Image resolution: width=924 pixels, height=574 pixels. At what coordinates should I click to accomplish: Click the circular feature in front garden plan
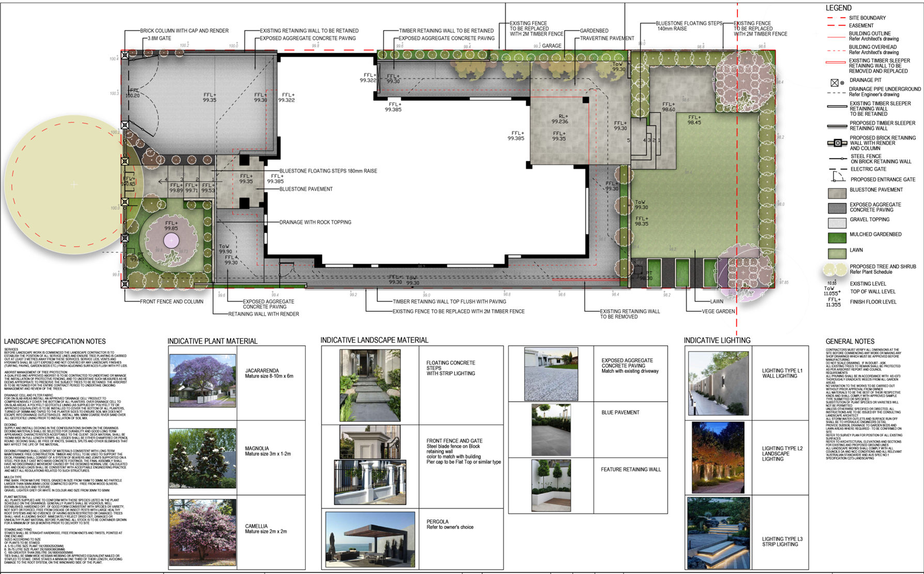point(171,240)
